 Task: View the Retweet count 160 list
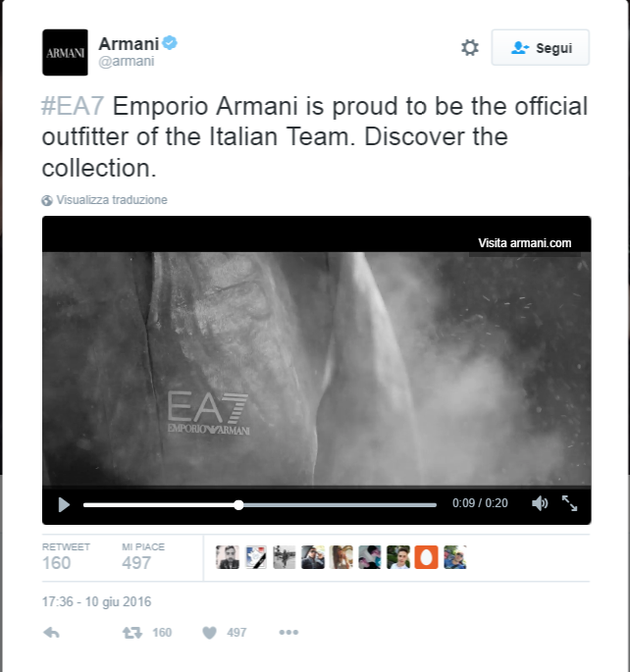click(66, 556)
